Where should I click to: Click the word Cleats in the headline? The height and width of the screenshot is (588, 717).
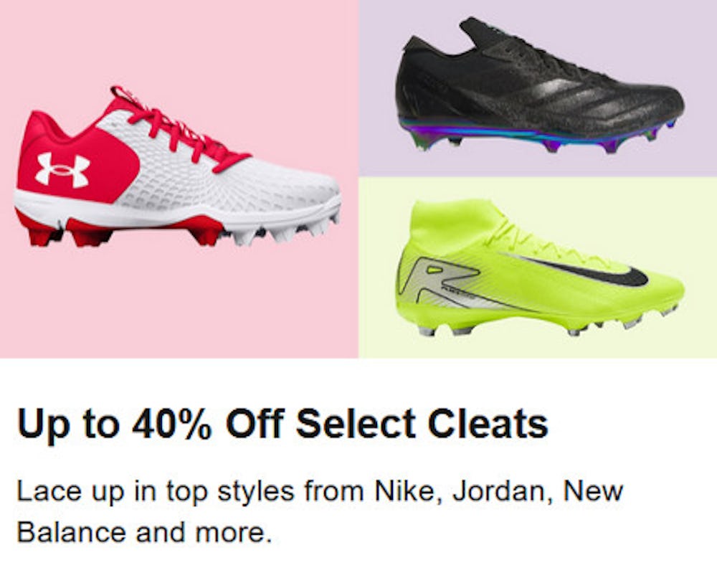pos(488,425)
